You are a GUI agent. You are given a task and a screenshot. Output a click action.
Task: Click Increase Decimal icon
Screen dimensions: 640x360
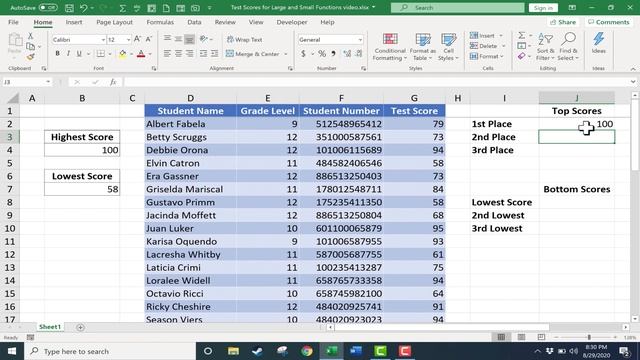point(347,53)
